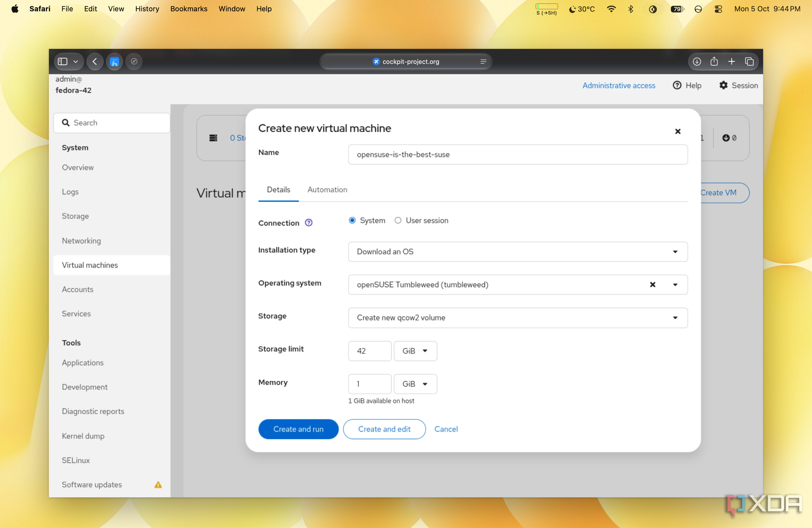The height and width of the screenshot is (528, 812).
Task: Open a new tab with plus icon
Action: click(x=731, y=61)
